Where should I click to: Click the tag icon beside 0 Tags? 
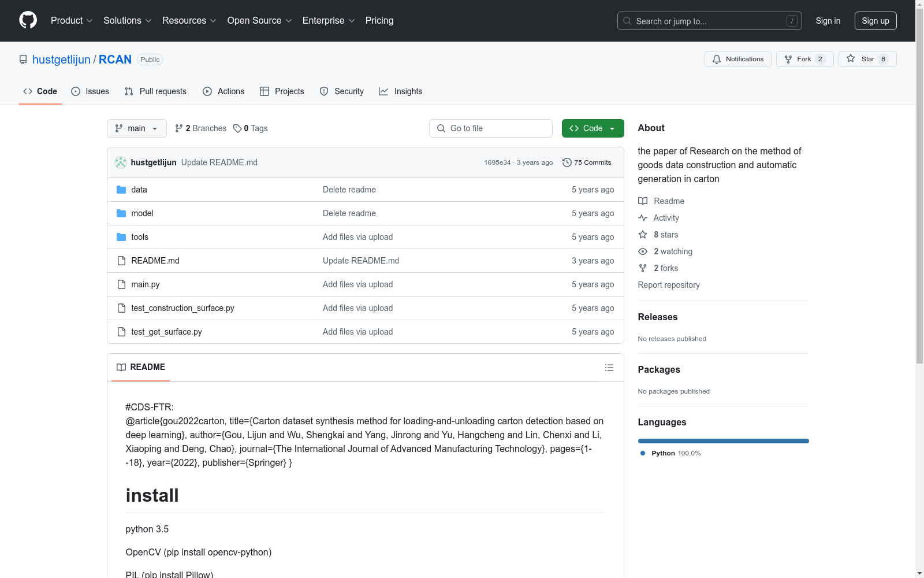click(237, 128)
